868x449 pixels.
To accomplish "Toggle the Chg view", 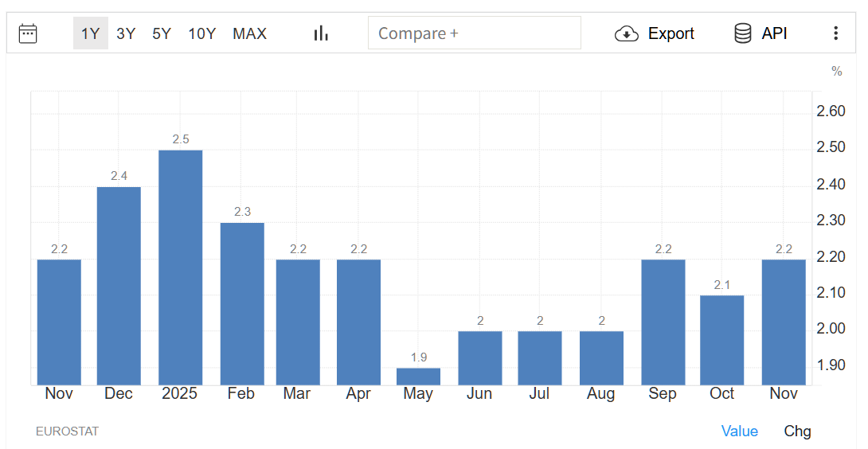I will pyautogui.click(x=797, y=431).
